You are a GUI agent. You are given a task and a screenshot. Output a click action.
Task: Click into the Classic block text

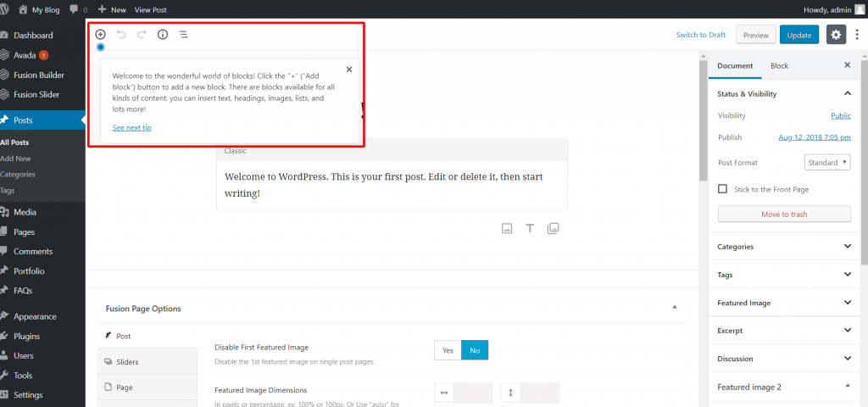(x=392, y=185)
